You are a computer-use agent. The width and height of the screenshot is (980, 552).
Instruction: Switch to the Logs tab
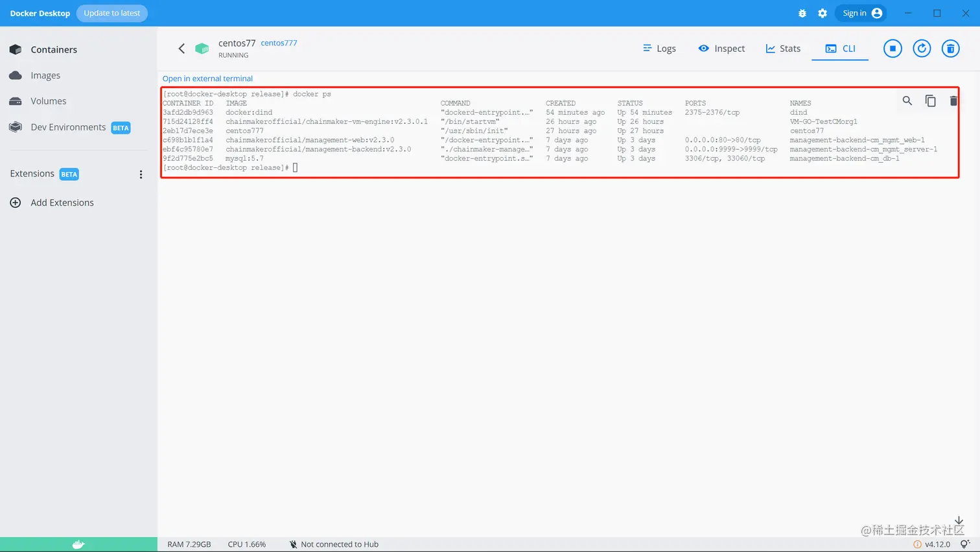659,49
